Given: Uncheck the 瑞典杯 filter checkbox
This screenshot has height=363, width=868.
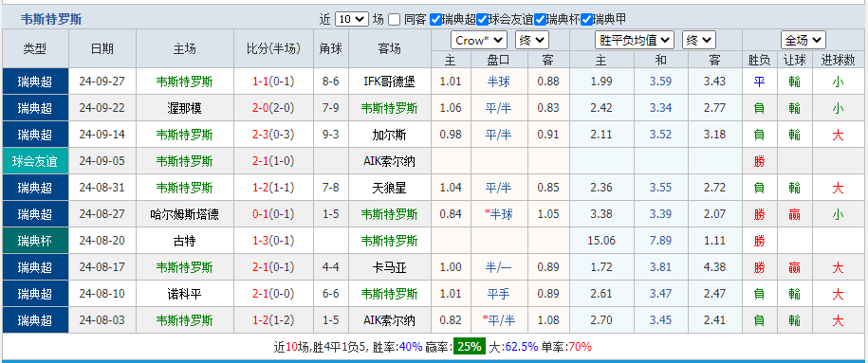Looking at the screenshot, I should (540, 19).
